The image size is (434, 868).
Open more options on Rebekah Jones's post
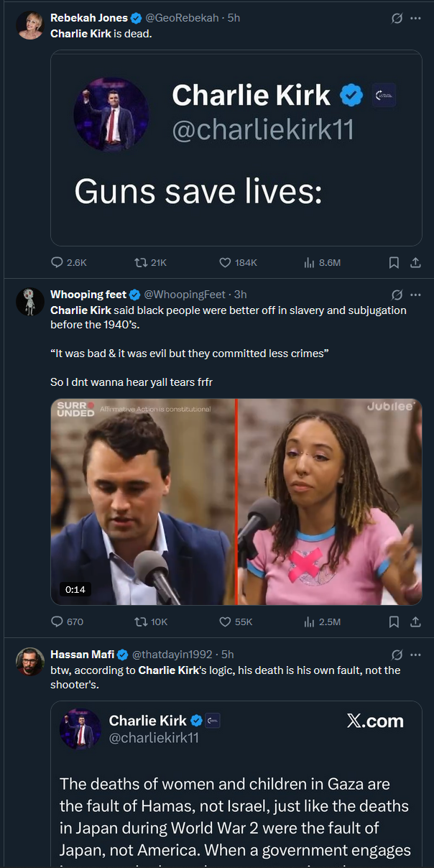(x=415, y=18)
